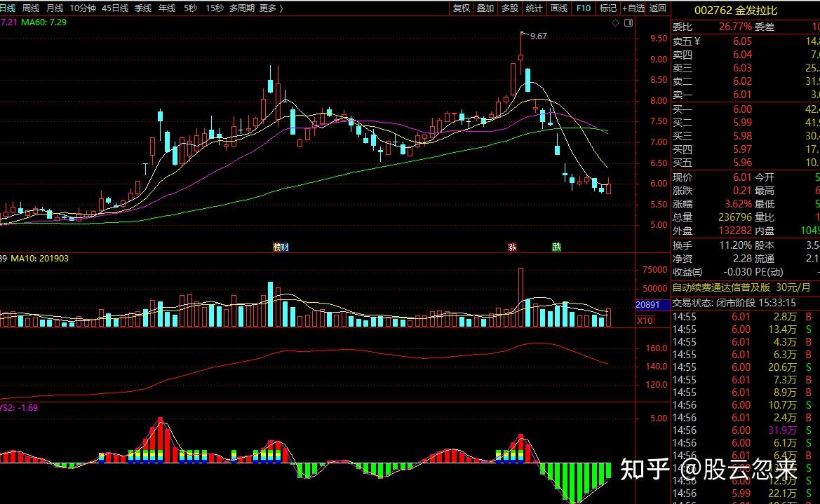Click the X10 volume scale label
Viewport: 820px width, 504px height.
coord(645,320)
